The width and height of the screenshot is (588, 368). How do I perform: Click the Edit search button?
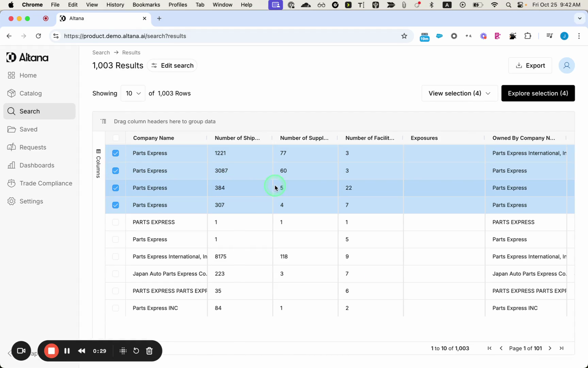pos(172,66)
